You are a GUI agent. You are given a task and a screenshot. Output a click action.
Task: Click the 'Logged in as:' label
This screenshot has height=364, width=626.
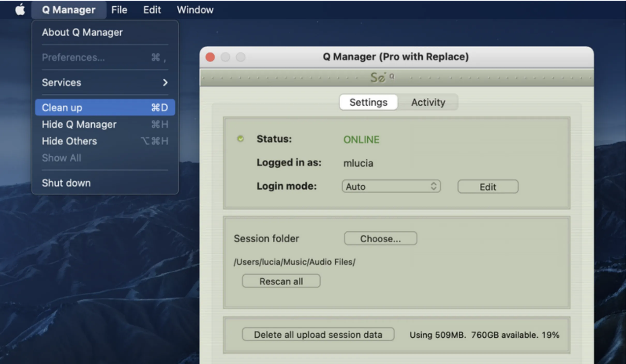289,163
